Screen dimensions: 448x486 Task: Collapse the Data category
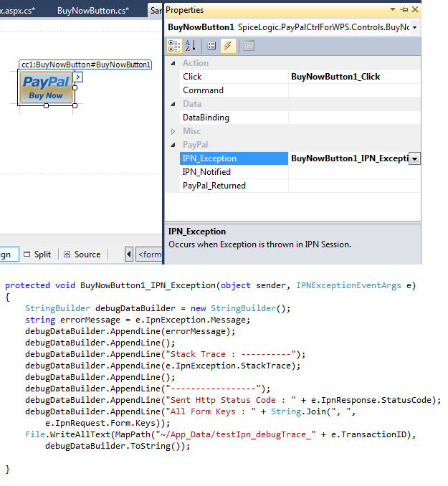(x=173, y=104)
